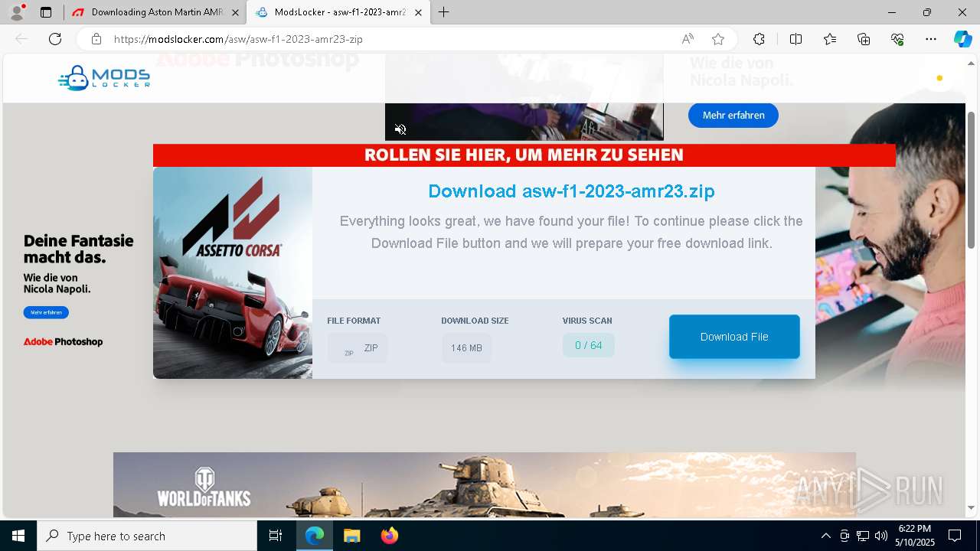The width and height of the screenshot is (980, 551).
Task: Open a new tab with plus button
Action: [444, 12]
